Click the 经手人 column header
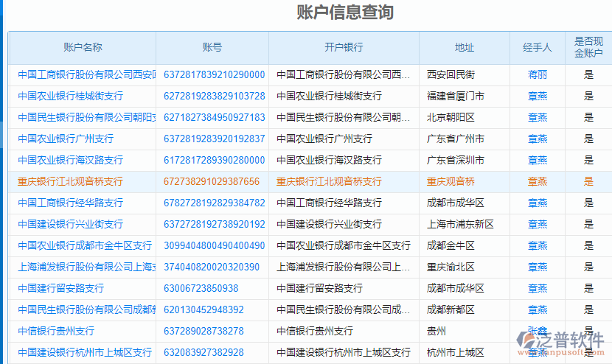 click(538, 48)
